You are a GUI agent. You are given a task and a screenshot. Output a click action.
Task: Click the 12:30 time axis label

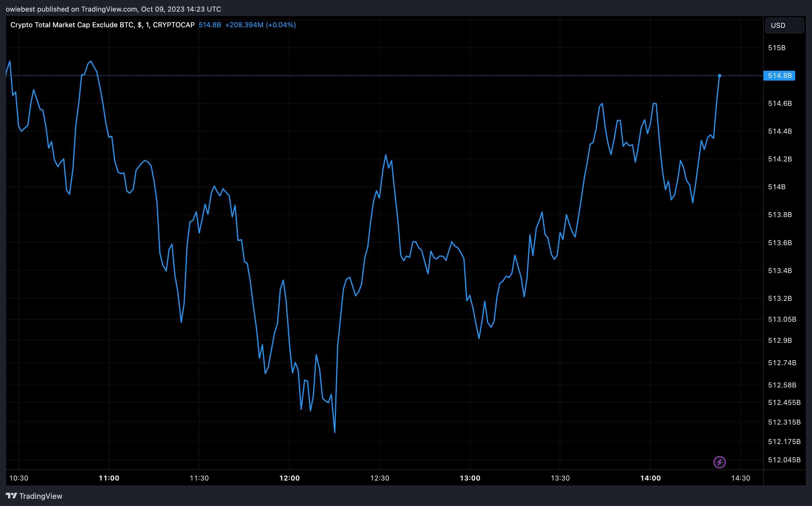(x=380, y=478)
